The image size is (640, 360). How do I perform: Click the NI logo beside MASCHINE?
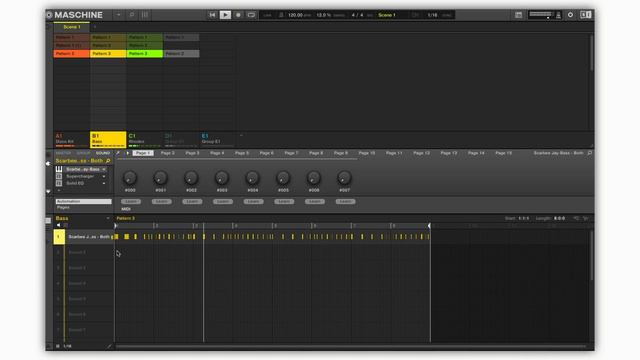click(x=49, y=15)
